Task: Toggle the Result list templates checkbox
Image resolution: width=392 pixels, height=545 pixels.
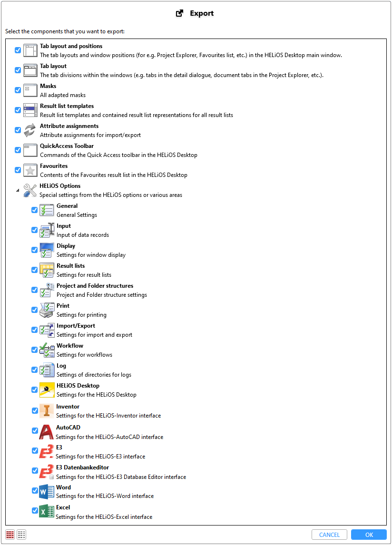Action: point(18,110)
